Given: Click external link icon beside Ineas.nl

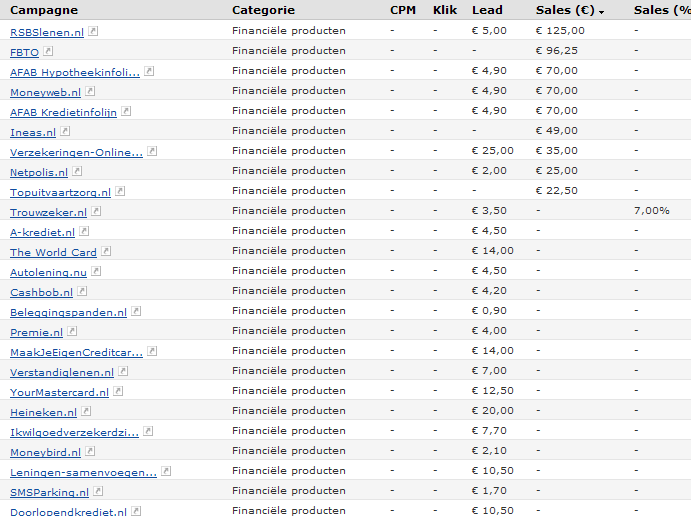Looking at the screenshot, I should (x=65, y=131).
